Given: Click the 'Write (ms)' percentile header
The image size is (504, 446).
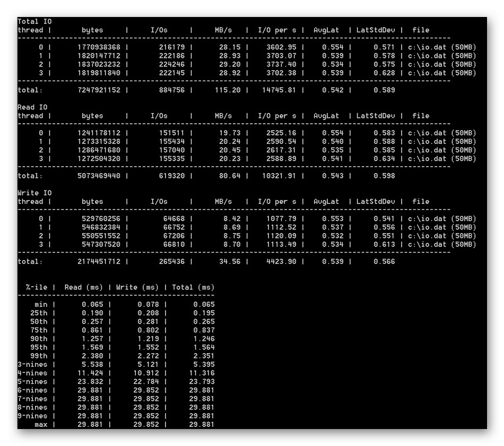Looking at the screenshot, I should [137, 287].
